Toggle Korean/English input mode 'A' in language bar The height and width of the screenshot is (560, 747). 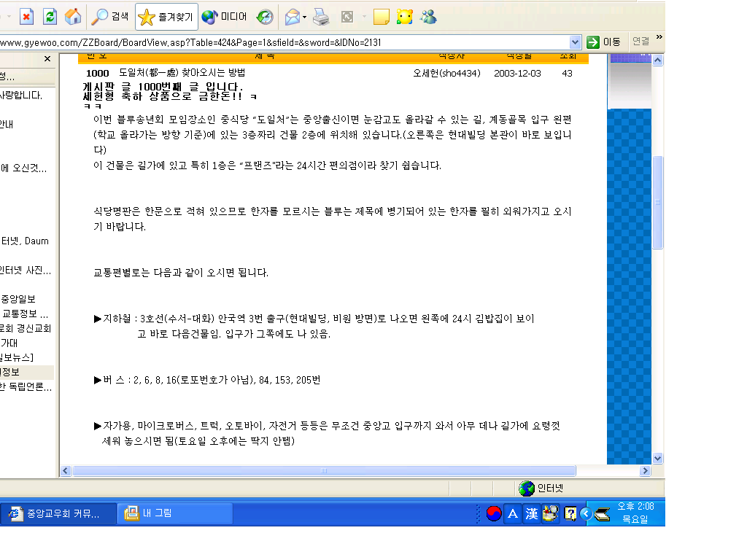[513, 514]
